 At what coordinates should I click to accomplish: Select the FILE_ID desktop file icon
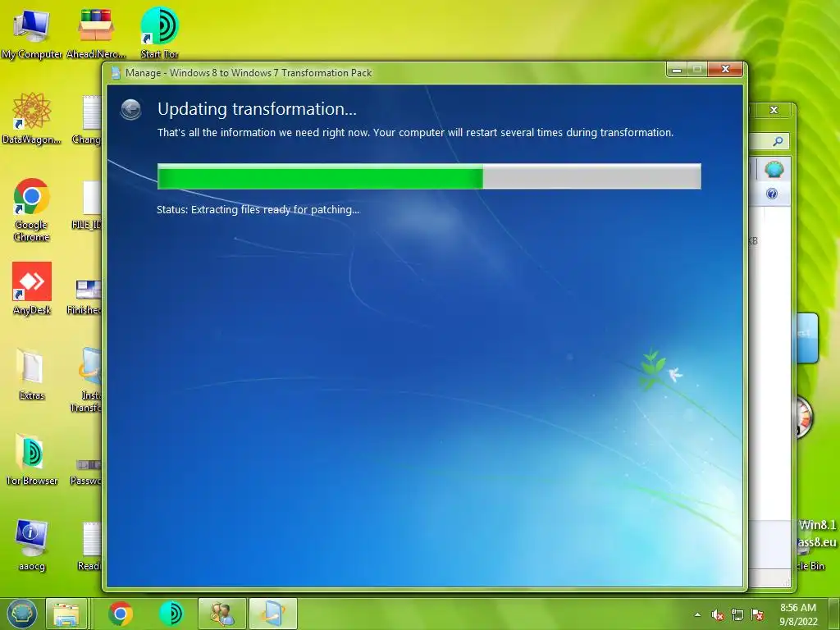[x=89, y=204]
